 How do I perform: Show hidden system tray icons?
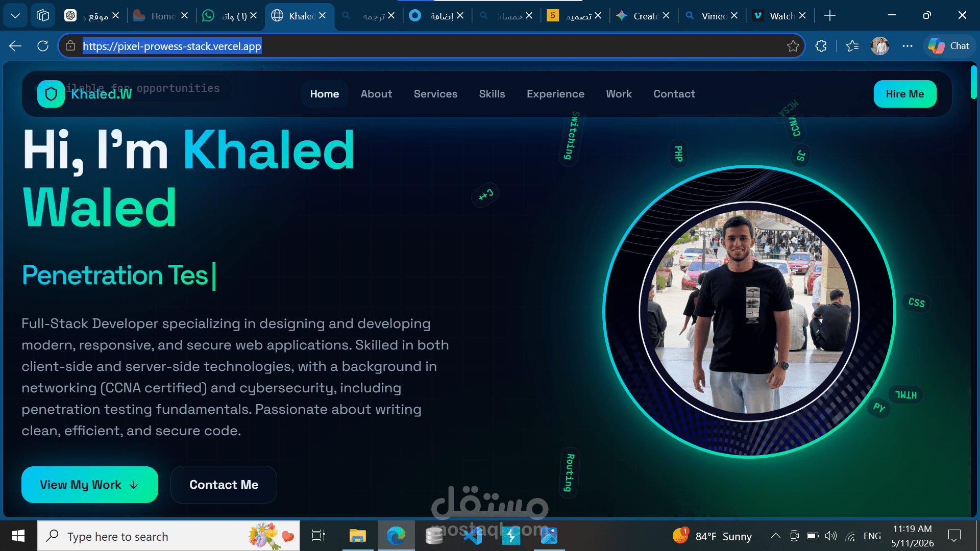coord(775,536)
